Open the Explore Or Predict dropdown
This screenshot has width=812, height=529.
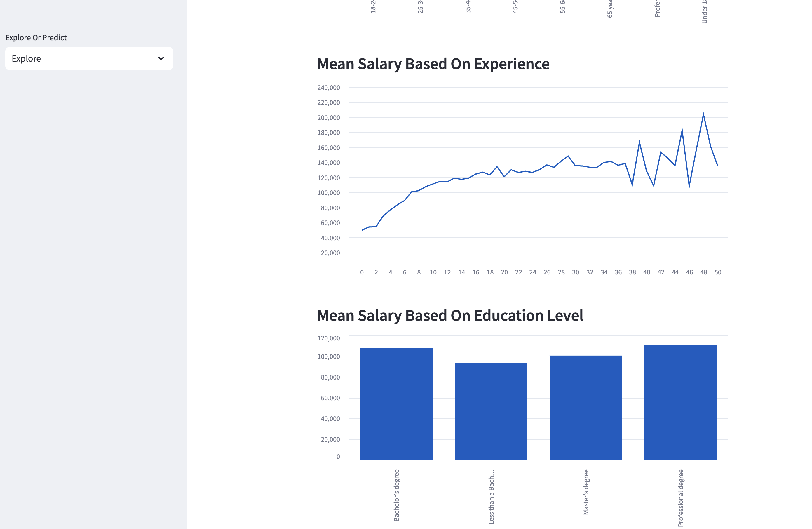(89, 58)
